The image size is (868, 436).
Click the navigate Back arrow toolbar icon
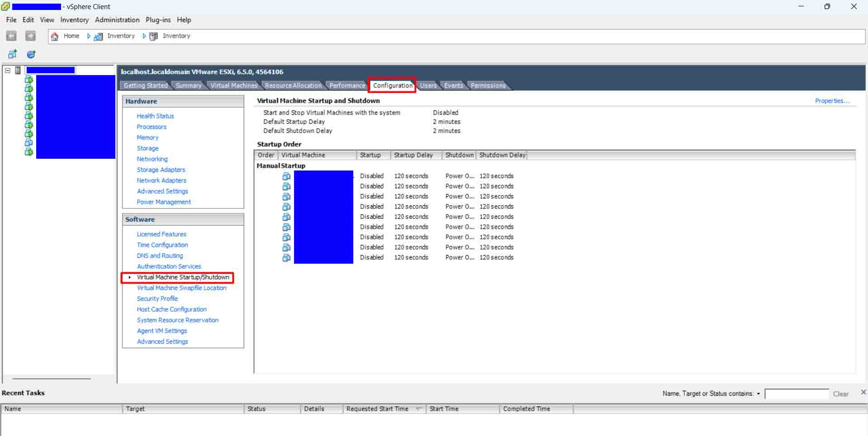[11, 36]
